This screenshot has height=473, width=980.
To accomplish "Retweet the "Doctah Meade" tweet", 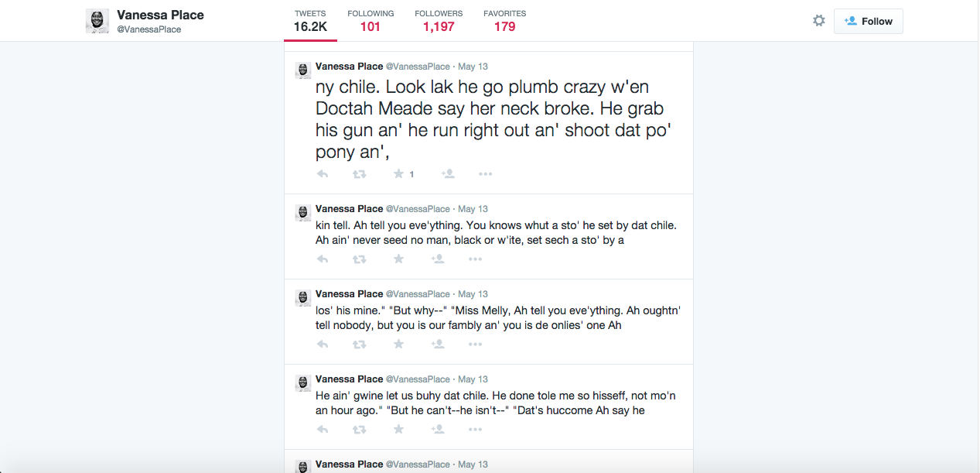I will click(360, 174).
